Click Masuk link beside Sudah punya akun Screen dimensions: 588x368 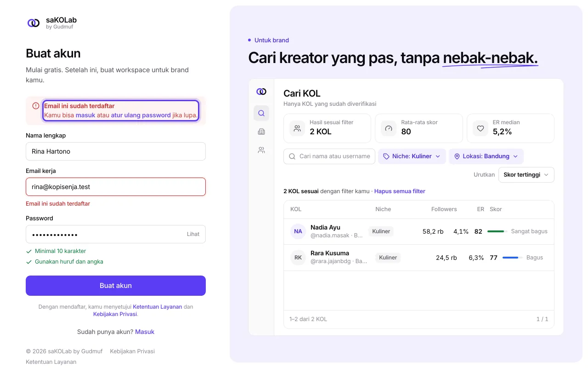pyautogui.click(x=145, y=332)
